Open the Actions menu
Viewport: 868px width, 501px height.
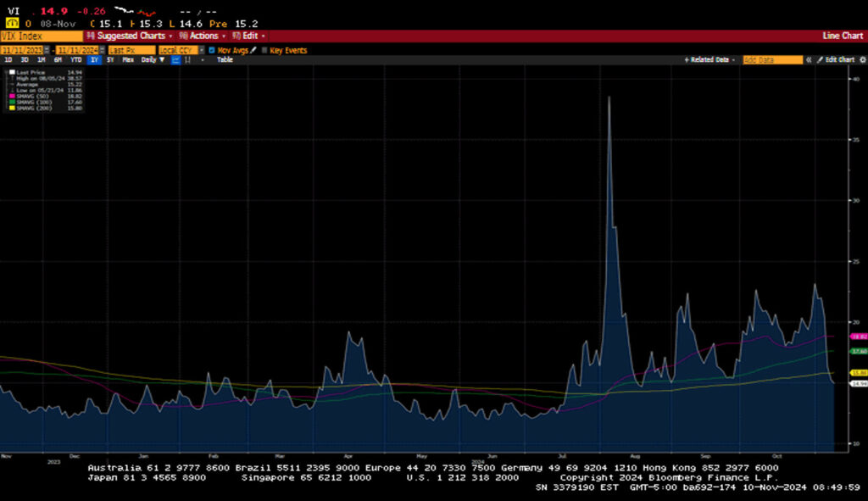click(x=203, y=36)
